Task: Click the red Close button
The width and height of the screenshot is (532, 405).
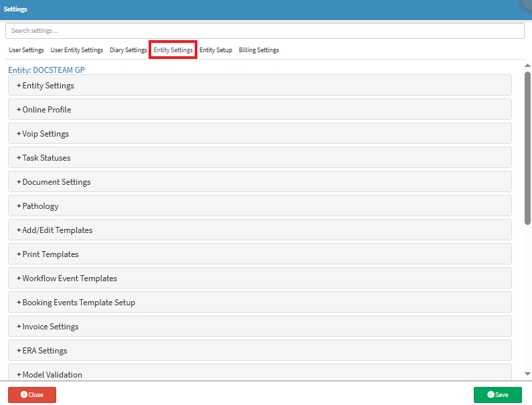Action: click(32, 395)
